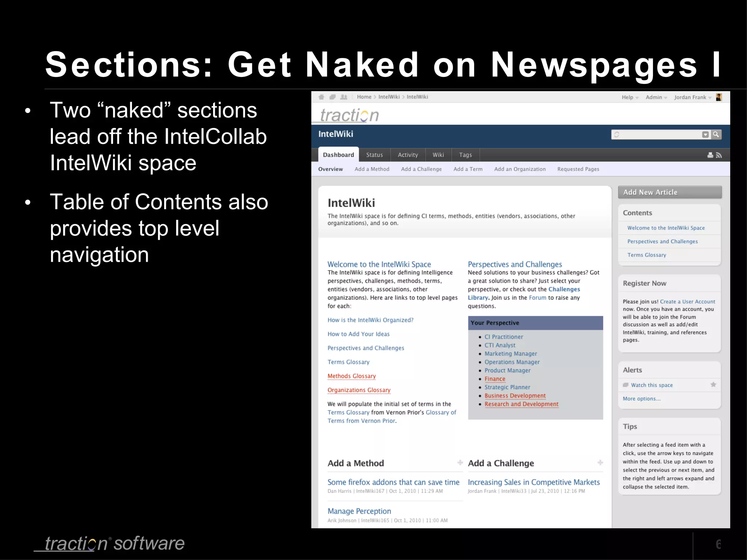Screen dimensions: 747x560
Task: Click the IntelWiki space title in blue banner
Action: coord(336,134)
